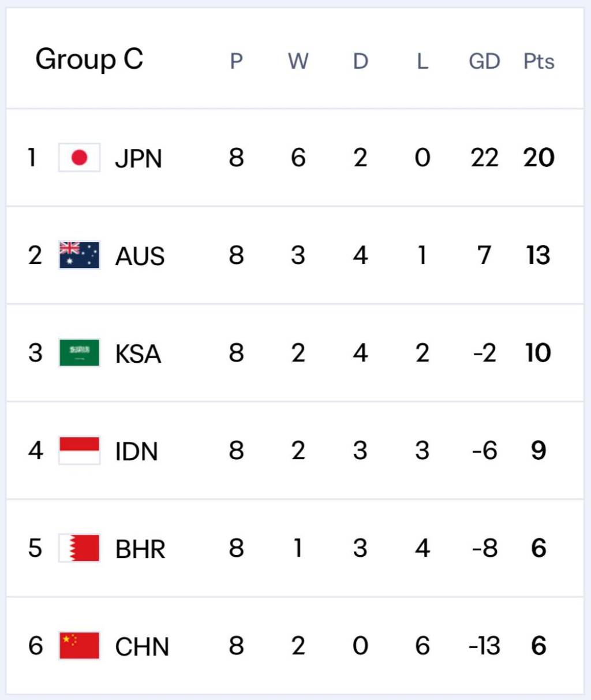This screenshot has height=700, width=591.
Task: Select the KSA team name
Action: [138, 353]
